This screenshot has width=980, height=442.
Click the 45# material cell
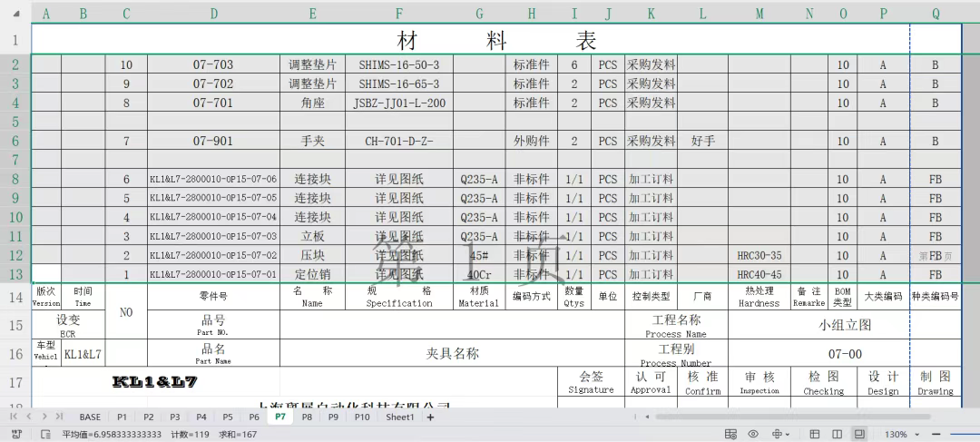(x=479, y=256)
